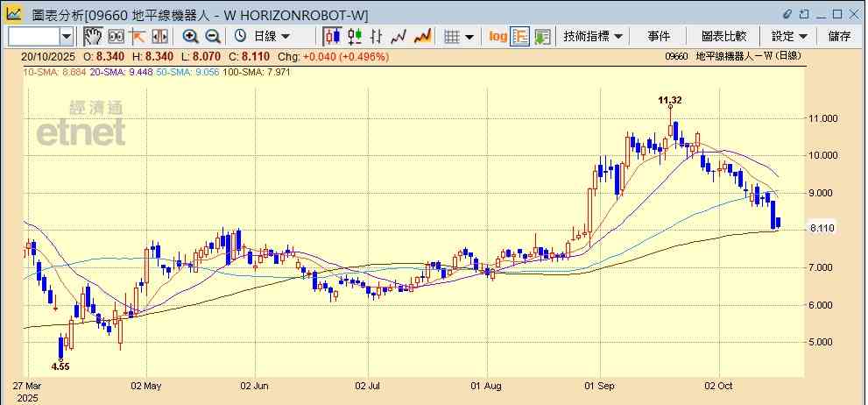This screenshot has width=868, height=405.
Task: Click the zoom in magnifier
Action: point(190,36)
